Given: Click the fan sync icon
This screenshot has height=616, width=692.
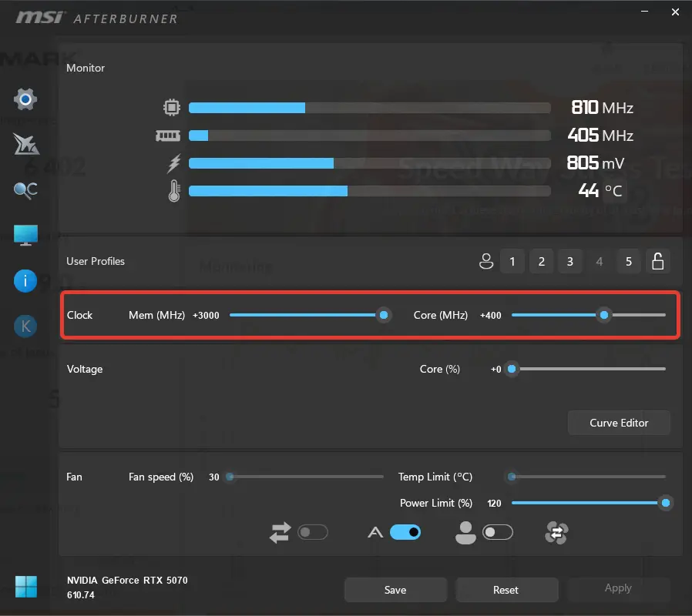Looking at the screenshot, I should 556,533.
